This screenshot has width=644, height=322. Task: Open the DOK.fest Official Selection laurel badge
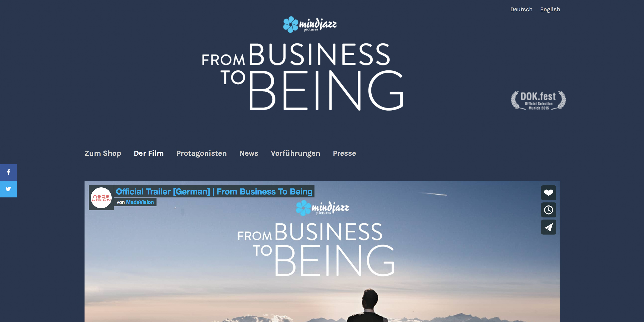click(x=538, y=100)
